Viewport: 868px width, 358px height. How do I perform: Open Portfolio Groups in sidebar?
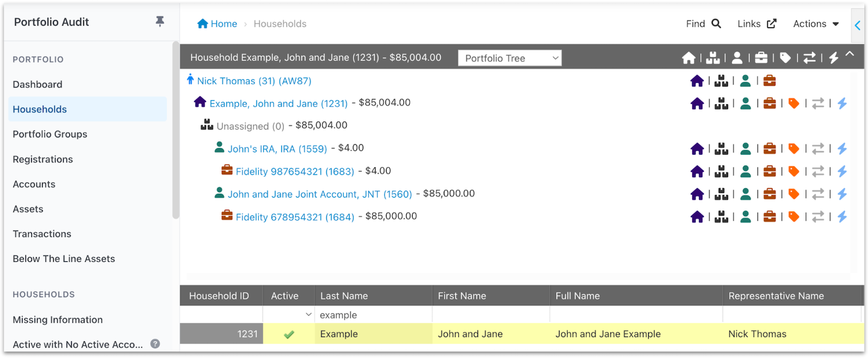50,134
